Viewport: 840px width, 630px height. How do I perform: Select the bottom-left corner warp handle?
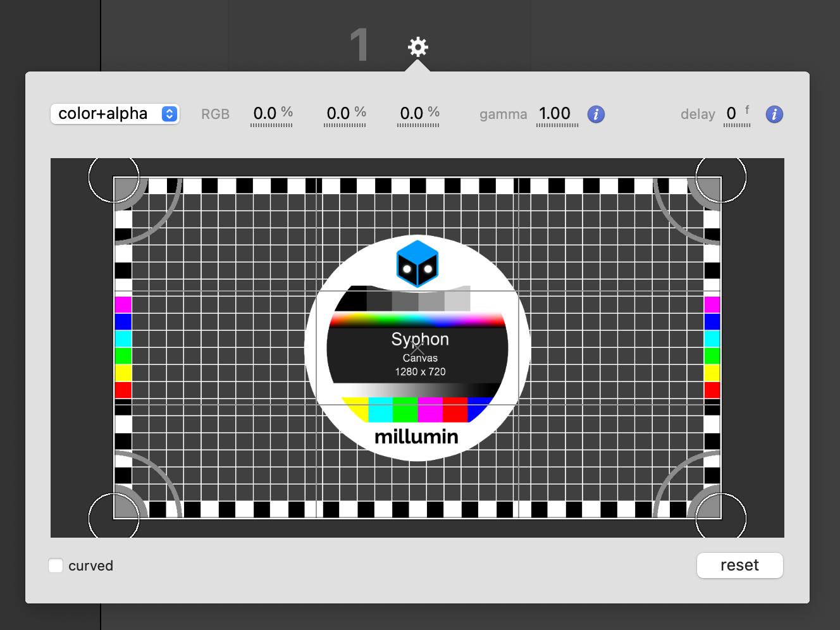click(114, 519)
